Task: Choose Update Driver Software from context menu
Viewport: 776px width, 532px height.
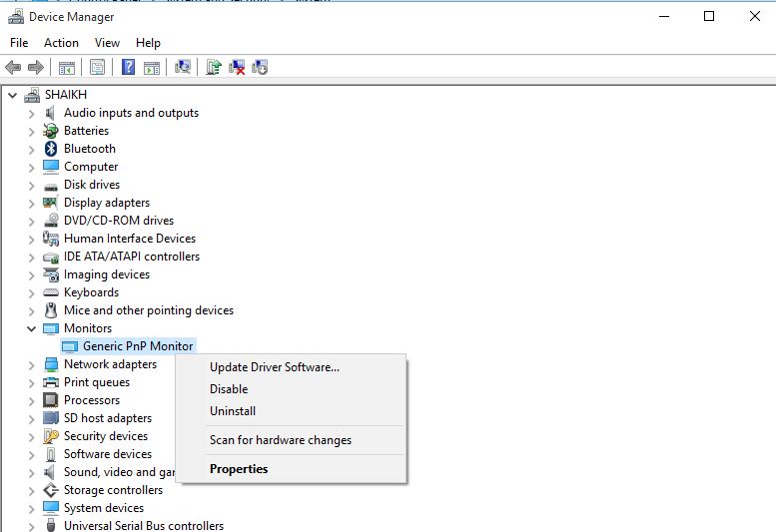Action: point(274,367)
